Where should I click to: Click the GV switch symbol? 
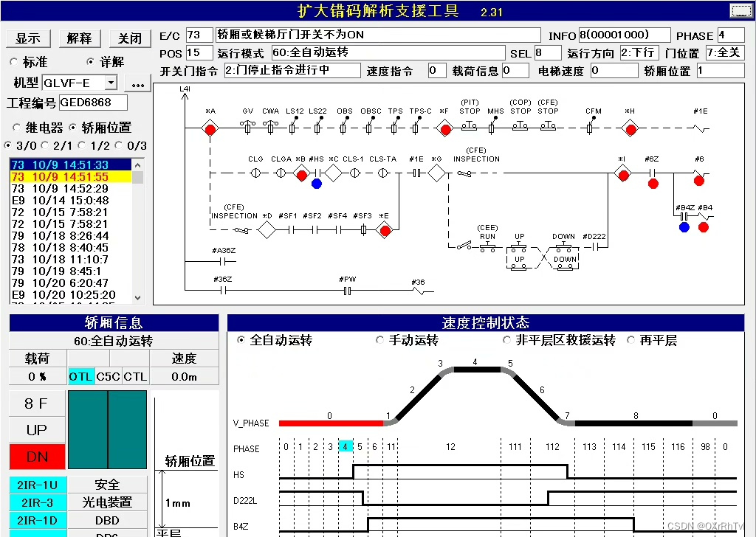pos(247,127)
